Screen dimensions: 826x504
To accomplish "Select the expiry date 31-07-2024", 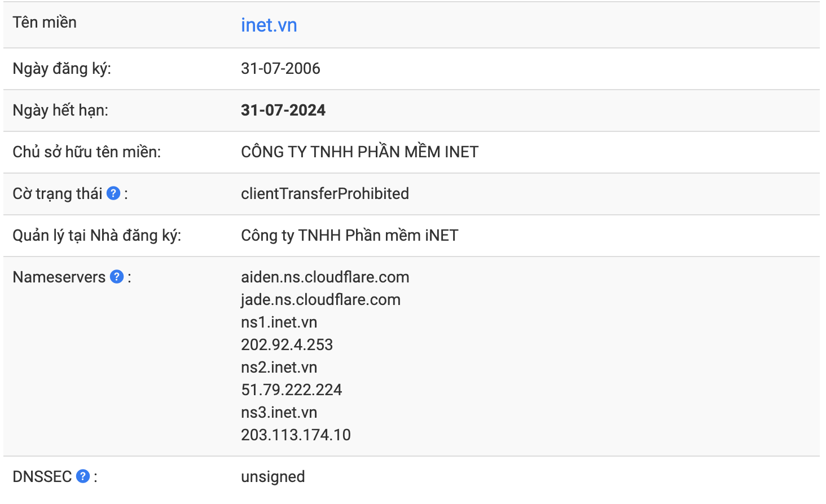I will pos(283,110).
